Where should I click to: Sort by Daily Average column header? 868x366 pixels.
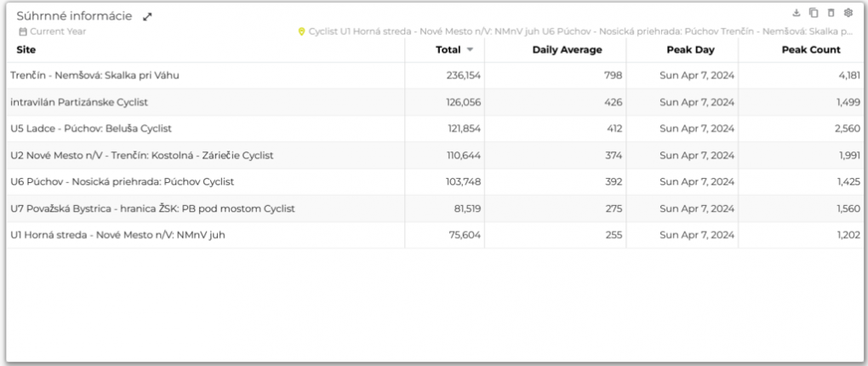tap(567, 50)
